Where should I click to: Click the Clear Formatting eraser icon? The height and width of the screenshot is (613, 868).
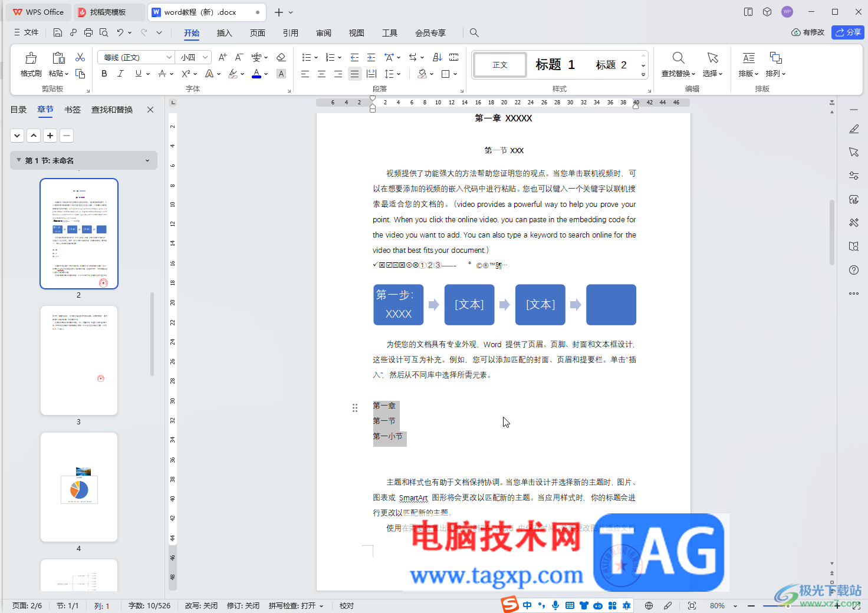[x=281, y=57]
